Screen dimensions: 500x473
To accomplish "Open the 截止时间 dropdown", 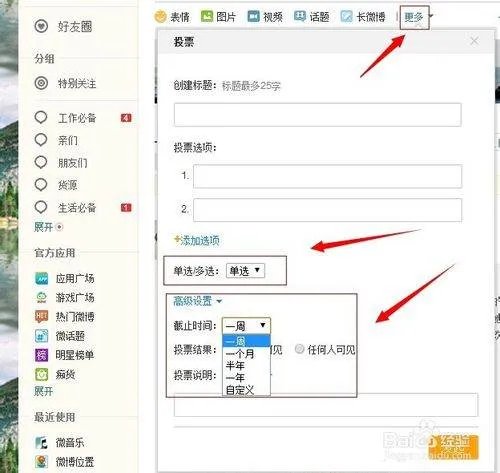I will point(246,325).
